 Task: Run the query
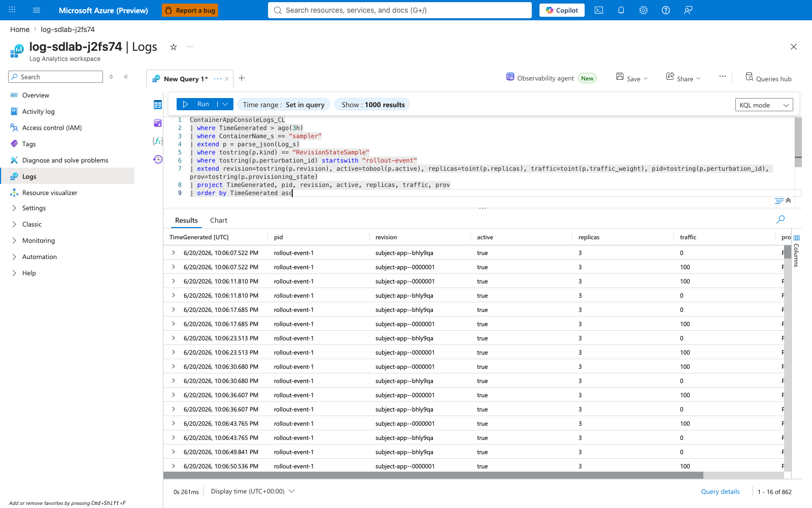click(x=197, y=104)
